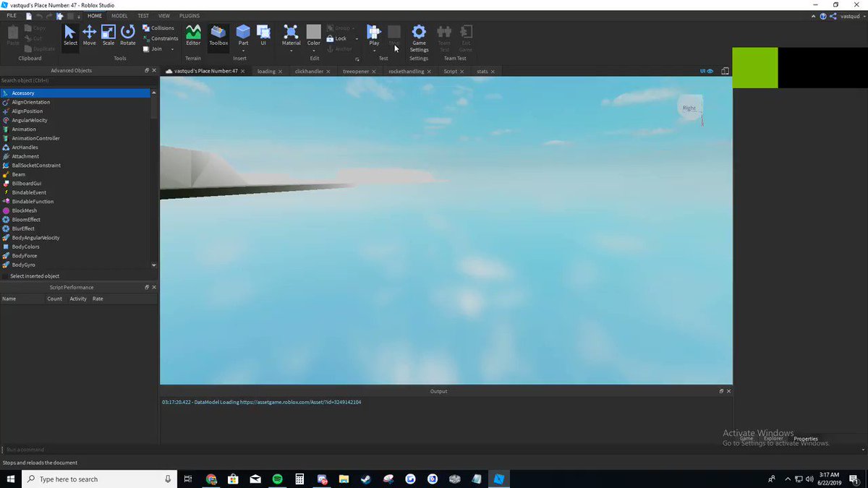Screen dimensions: 868x488
Task: Switch to the TEST ribbon tab
Action: (143, 15)
